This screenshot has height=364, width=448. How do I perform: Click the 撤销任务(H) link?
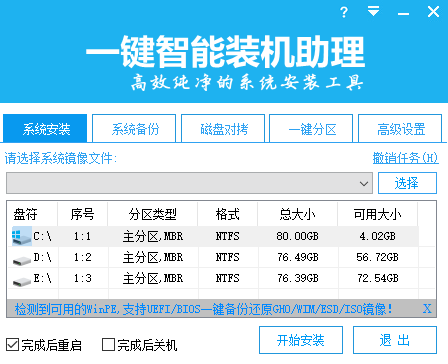pos(405,158)
